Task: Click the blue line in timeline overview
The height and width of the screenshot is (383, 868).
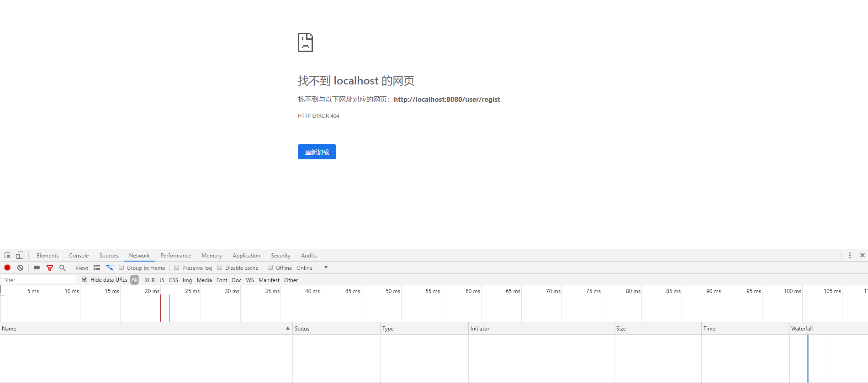Action: 169,308
